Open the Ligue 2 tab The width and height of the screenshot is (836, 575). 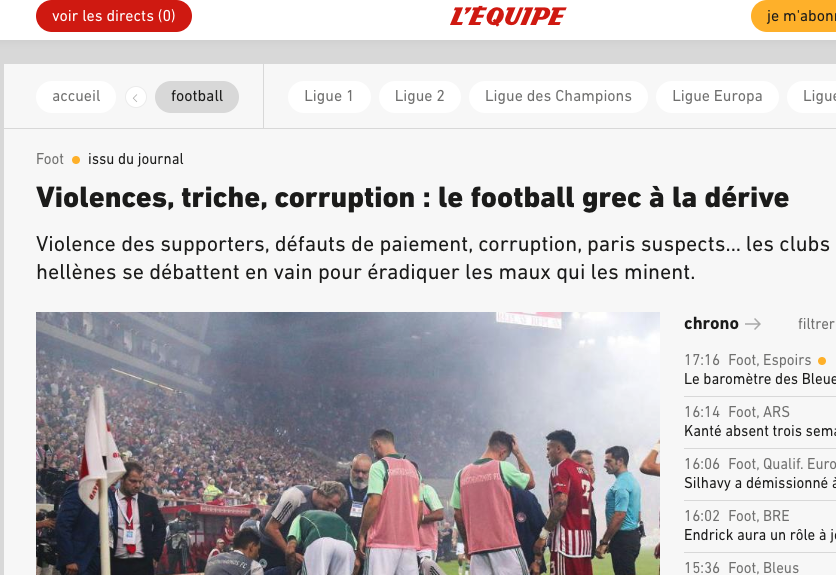click(420, 97)
